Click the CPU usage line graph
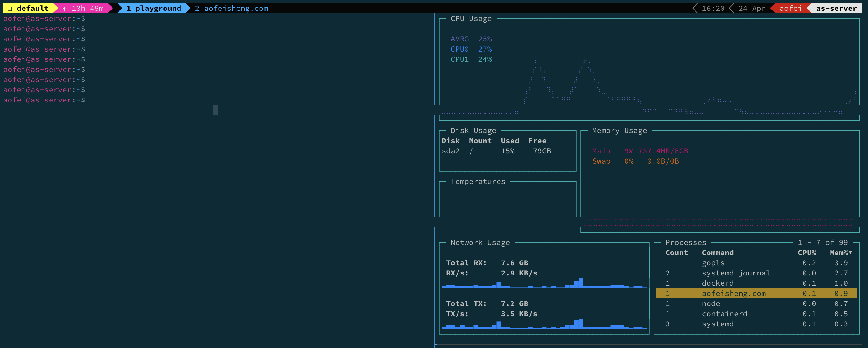This screenshot has height=348, width=868. click(649, 87)
